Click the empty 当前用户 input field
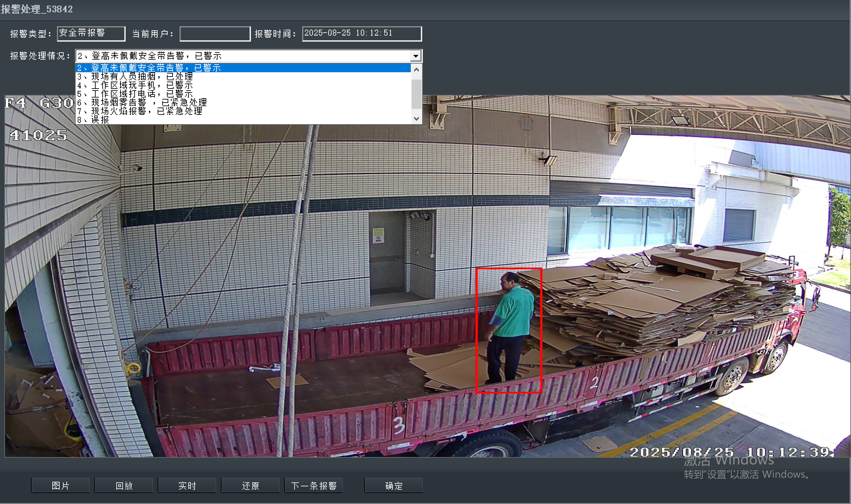Screen dimensions: 851x504 click(215, 33)
